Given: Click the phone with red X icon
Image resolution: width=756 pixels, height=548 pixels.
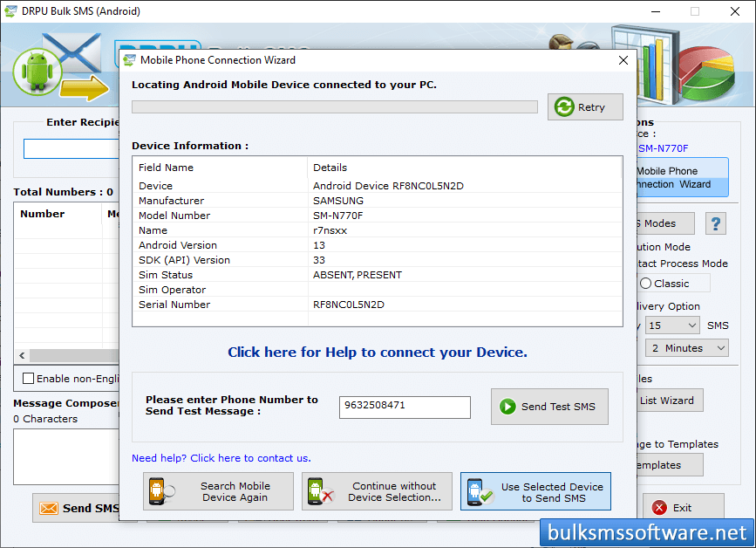Looking at the screenshot, I should 320,491.
